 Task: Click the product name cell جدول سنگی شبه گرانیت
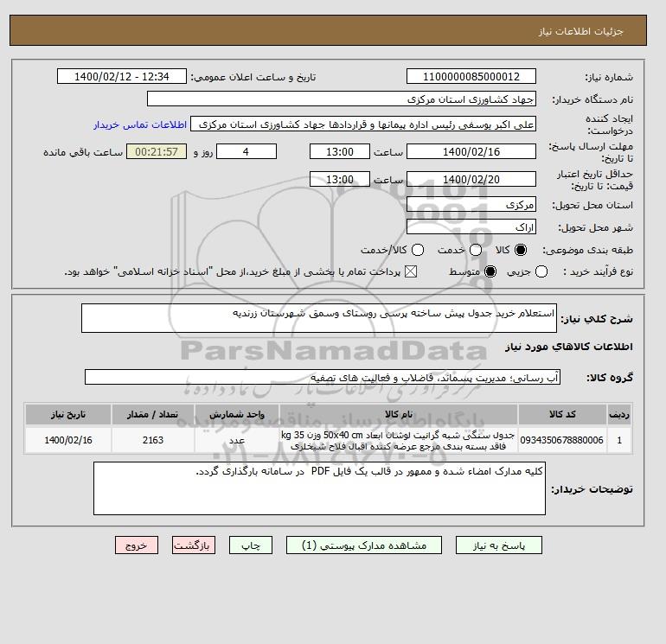click(x=399, y=440)
